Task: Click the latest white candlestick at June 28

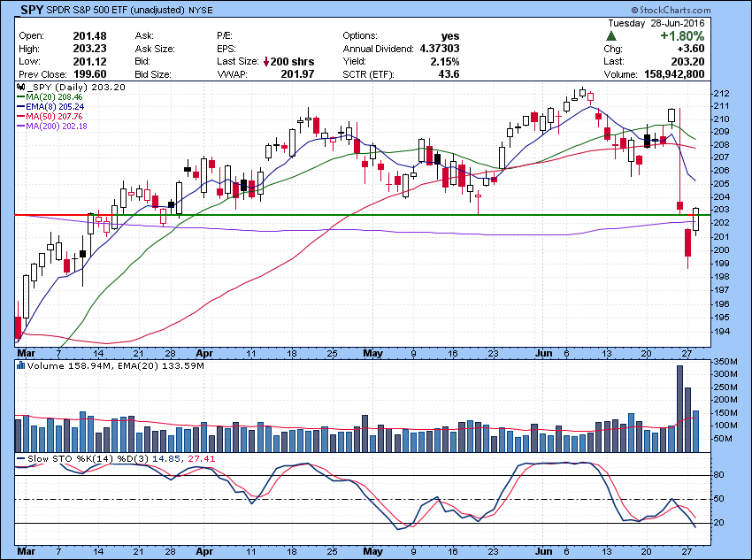Action: [696, 219]
